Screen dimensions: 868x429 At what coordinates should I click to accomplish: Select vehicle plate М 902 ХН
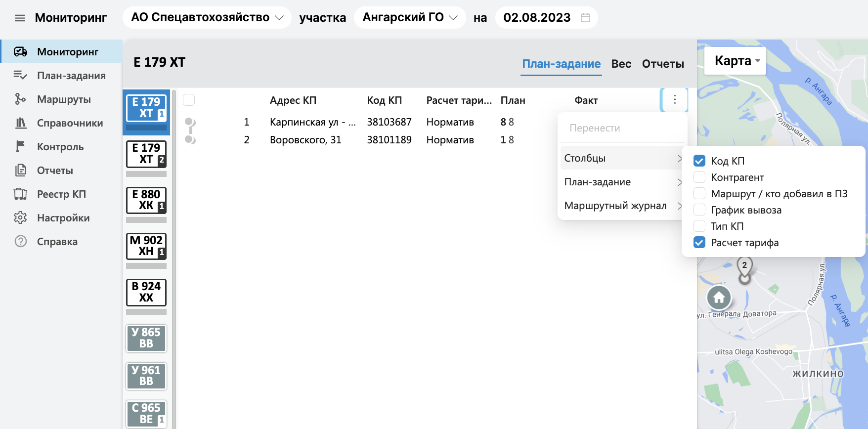[x=146, y=246]
